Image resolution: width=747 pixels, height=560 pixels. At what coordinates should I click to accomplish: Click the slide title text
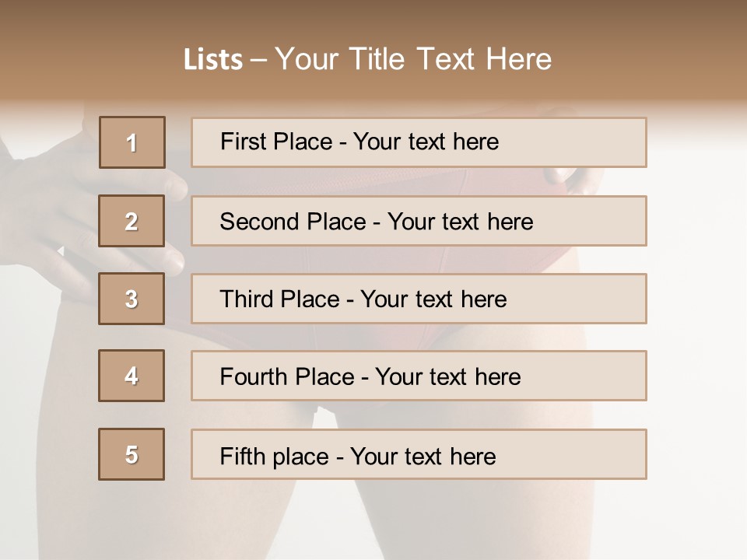pos(367,59)
